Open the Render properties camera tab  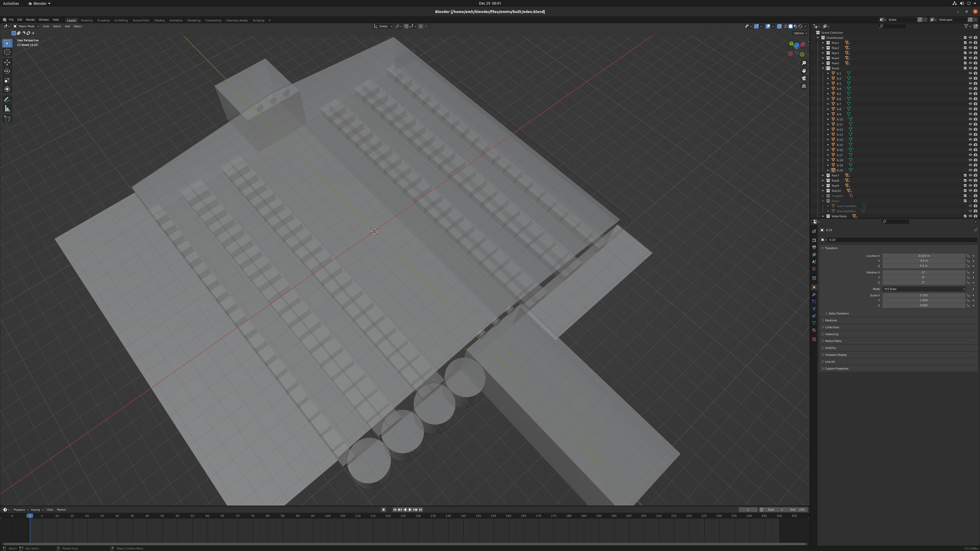[x=814, y=240]
